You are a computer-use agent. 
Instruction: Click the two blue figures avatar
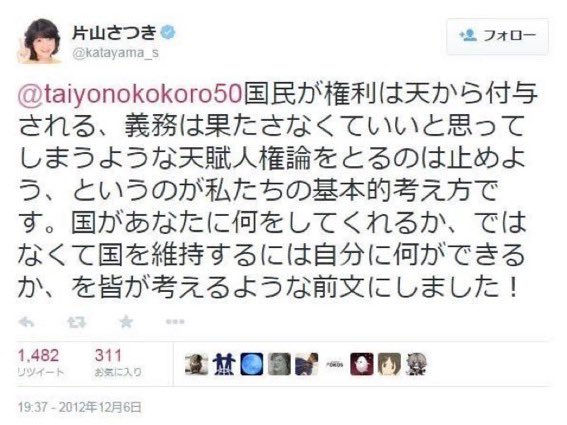pyautogui.click(x=224, y=364)
